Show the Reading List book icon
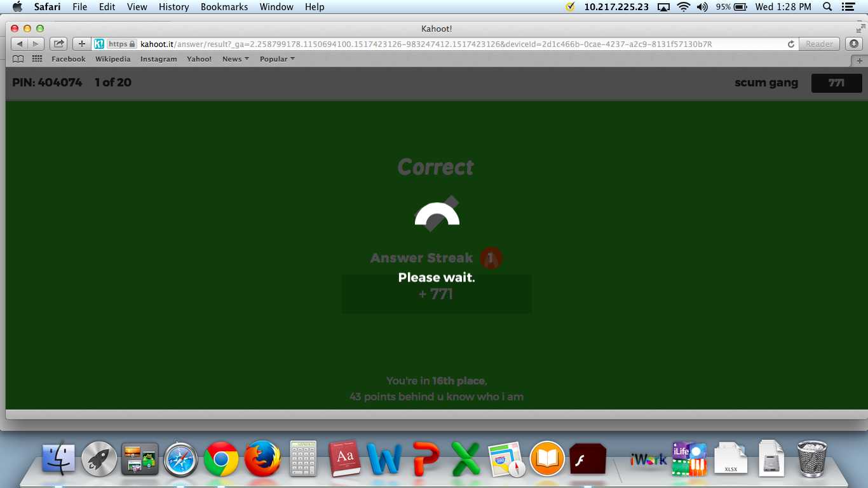 [x=18, y=59]
